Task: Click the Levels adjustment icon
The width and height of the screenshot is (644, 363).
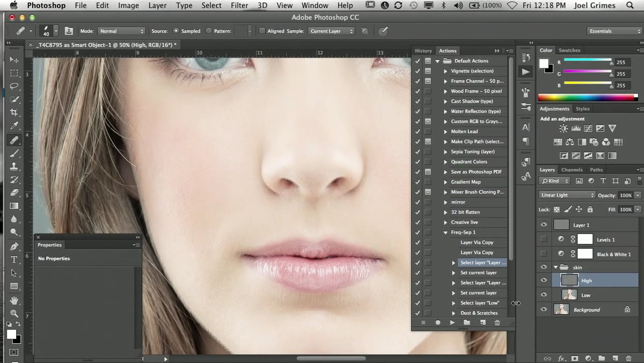Action: [x=576, y=128]
